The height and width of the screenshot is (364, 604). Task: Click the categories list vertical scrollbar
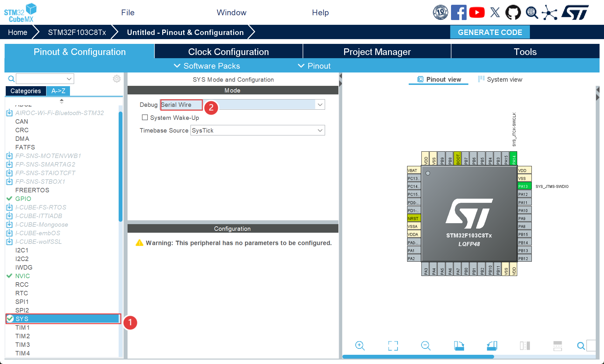pos(121,166)
